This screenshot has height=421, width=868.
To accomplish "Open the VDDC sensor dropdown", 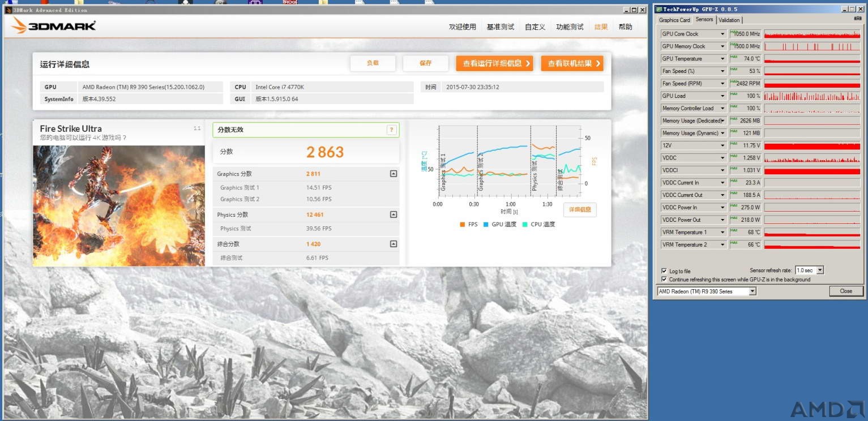I will coord(722,158).
